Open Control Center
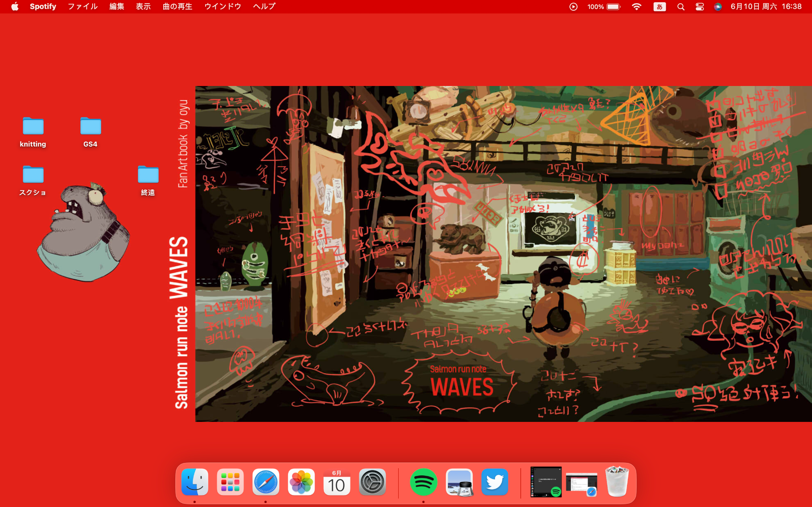The height and width of the screenshot is (507, 812). [700, 7]
